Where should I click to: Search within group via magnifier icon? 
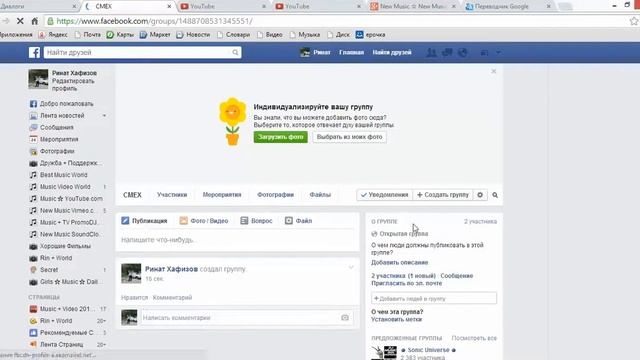tap(495, 195)
